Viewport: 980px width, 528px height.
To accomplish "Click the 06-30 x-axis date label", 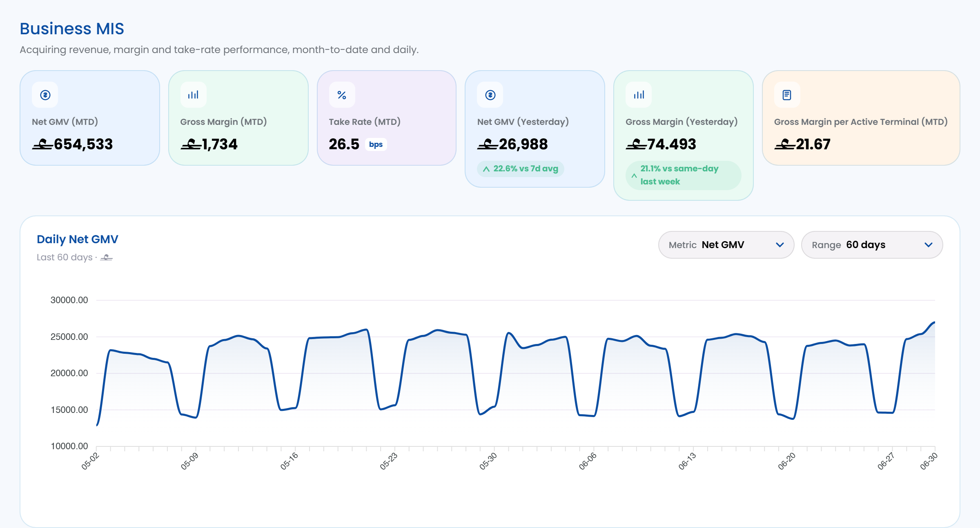I will [929, 461].
